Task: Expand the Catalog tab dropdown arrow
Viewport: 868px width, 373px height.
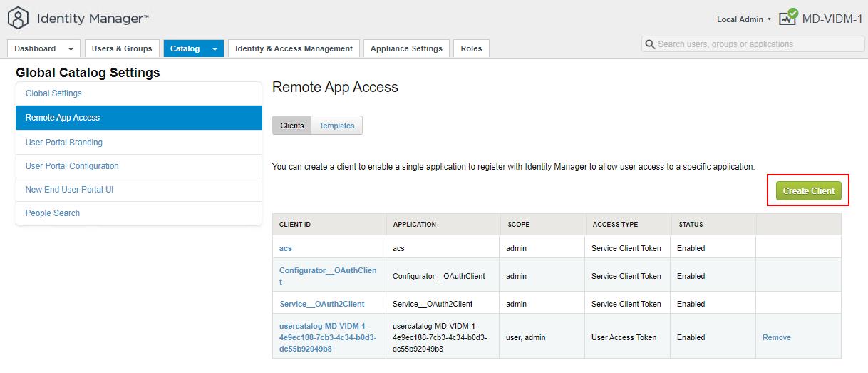Action: click(215, 49)
